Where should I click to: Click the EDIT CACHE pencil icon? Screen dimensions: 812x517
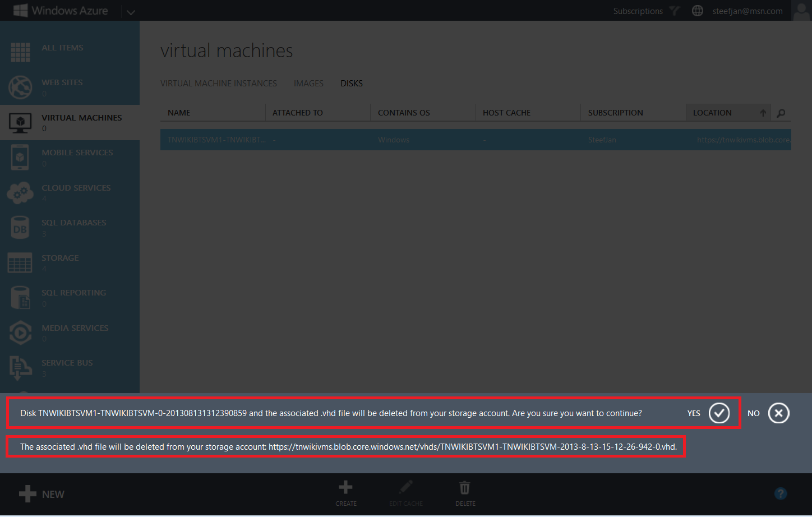click(x=406, y=487)
